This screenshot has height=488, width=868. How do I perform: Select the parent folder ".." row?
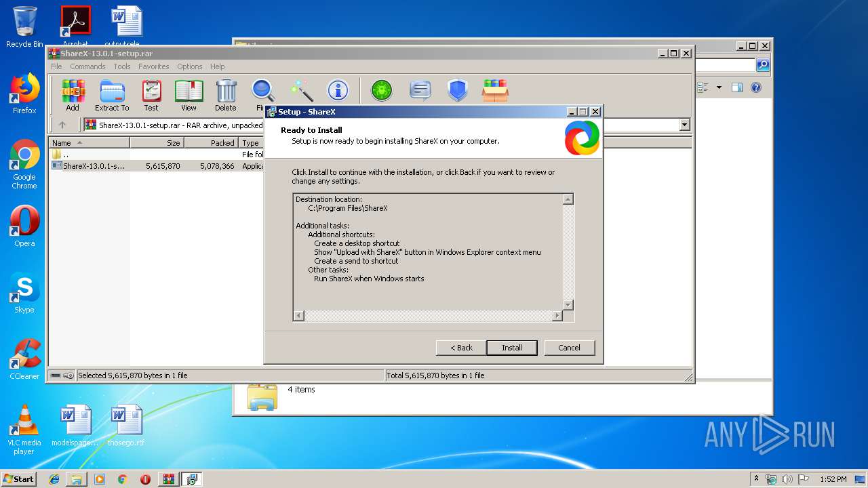pyautogui.click(x=157, y=155)
